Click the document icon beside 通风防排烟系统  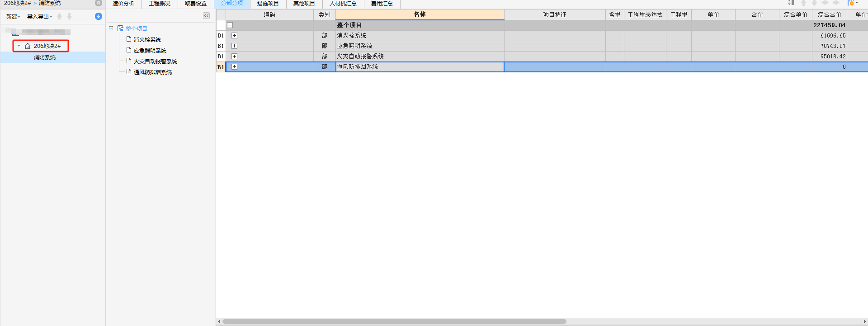[129, 72]
